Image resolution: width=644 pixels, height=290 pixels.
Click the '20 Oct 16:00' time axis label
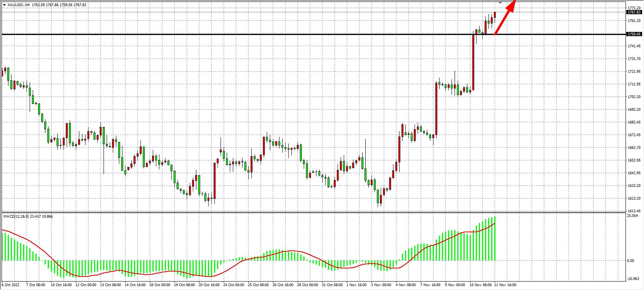[208, 285]
